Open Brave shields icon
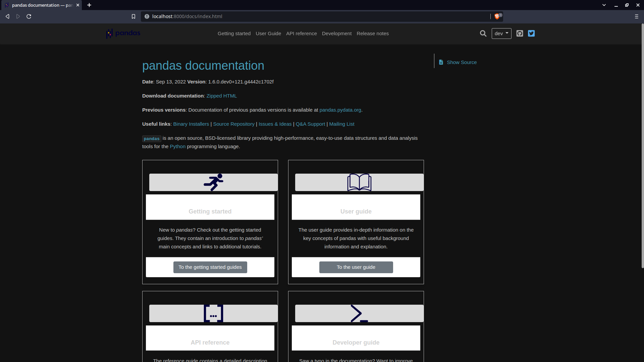 click(497, 16)
